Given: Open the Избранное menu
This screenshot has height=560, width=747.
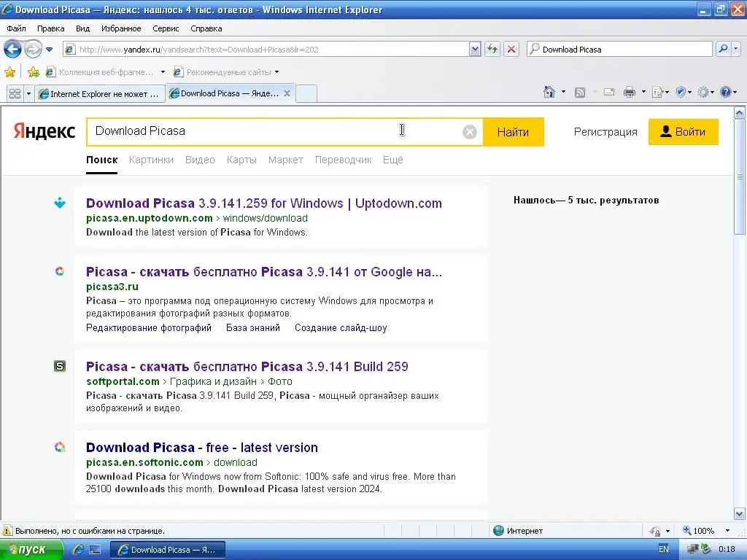Looking at the screenshot, I should (121, 28).
